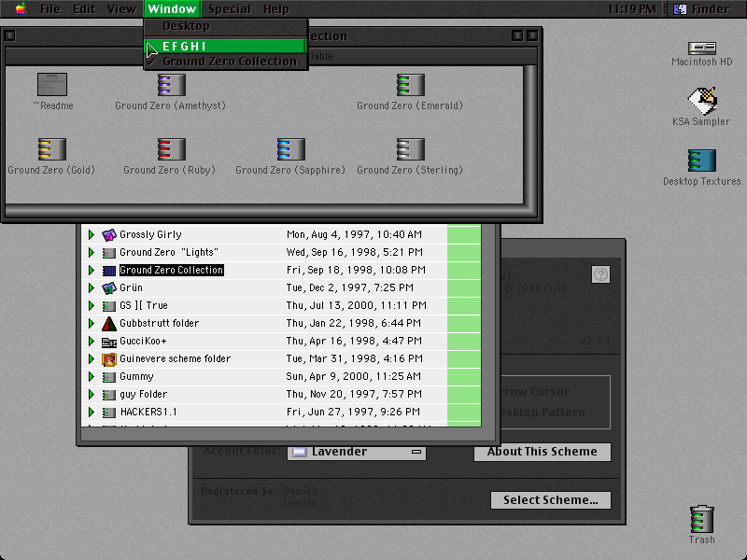This screenshot has height=560, width=747.
Task: Expand the Ground Zero "Lights" row
Action: pyautogui.click(x=91, y=252)
